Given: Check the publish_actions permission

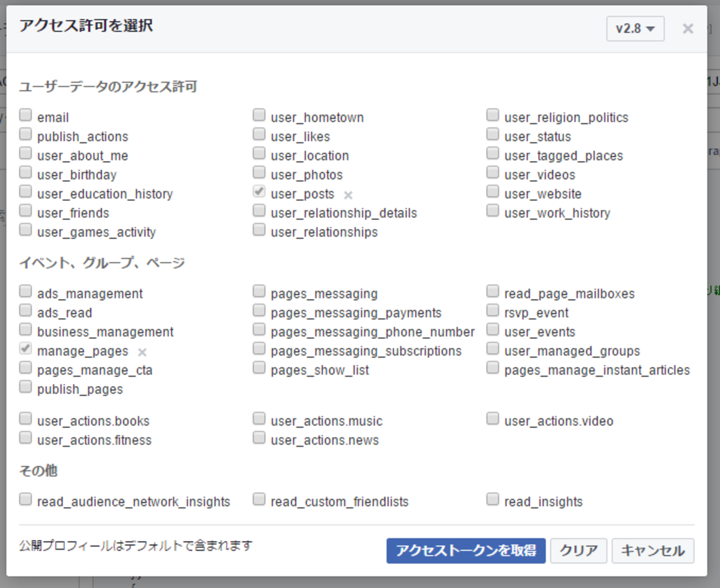Looking at the screenshot, I should coord(25,134).
